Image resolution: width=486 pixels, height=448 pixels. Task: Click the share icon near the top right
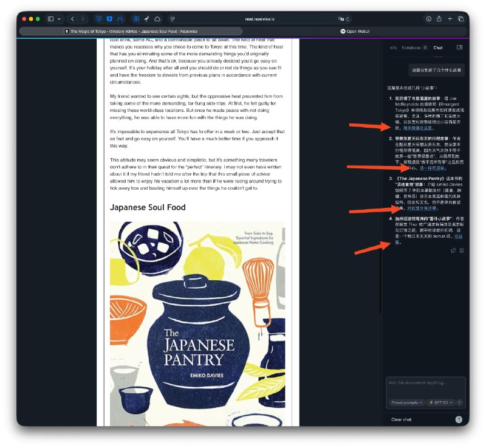[439, 19]
